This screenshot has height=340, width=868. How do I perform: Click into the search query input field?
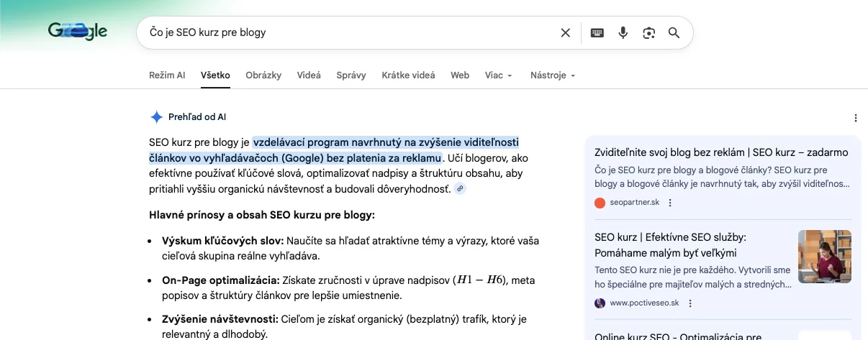[x=345, y=32]
